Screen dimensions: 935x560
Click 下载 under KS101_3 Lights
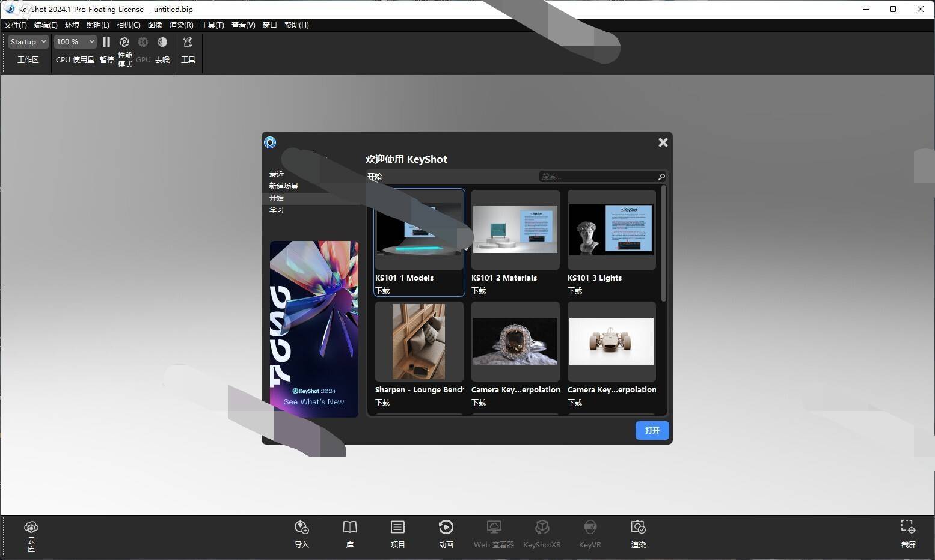pyautogui.click(x=575, y=291)
